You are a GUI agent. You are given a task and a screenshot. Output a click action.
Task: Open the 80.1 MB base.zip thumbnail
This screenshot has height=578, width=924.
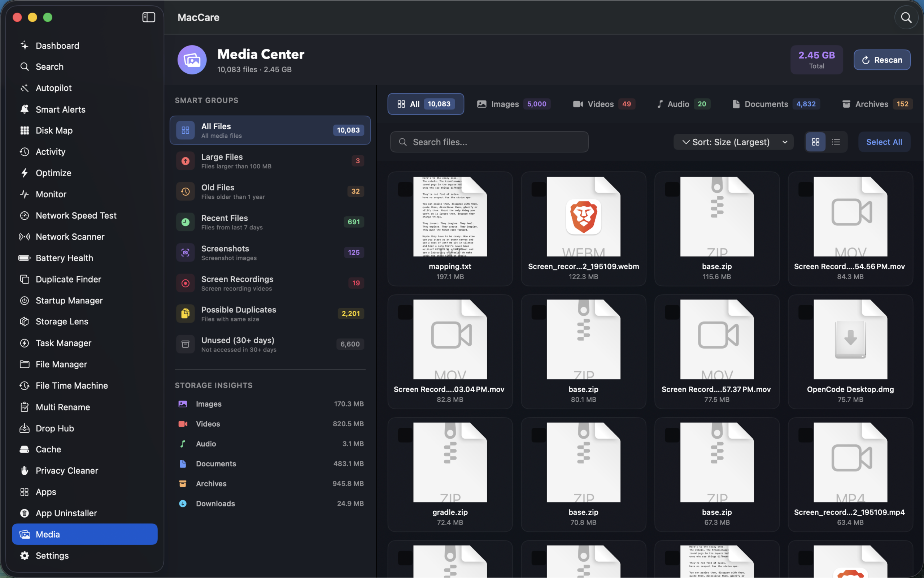[x=583, y=339]
